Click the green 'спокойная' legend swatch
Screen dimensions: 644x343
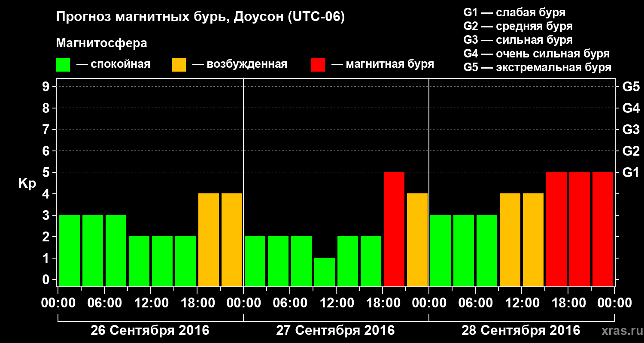point(63,65)
